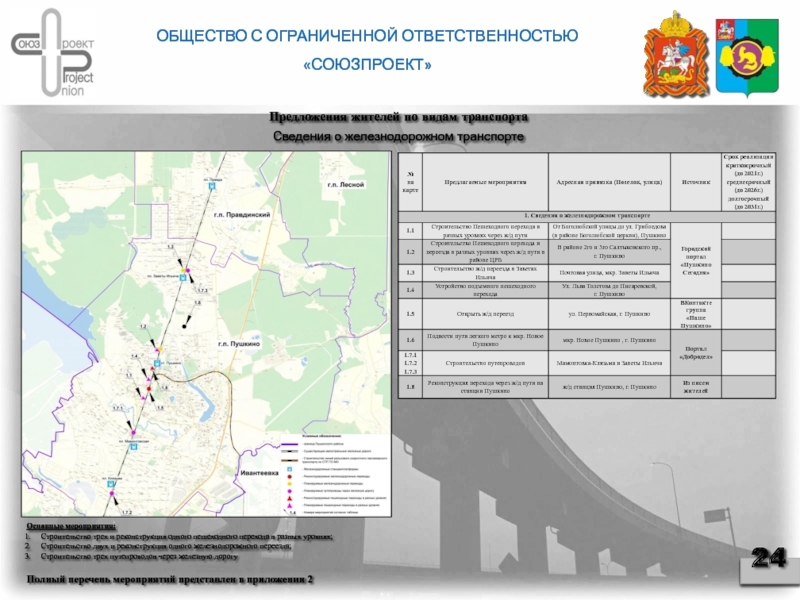Click table header '№ на карте'

pyautogui.click(x=410, y=182)
